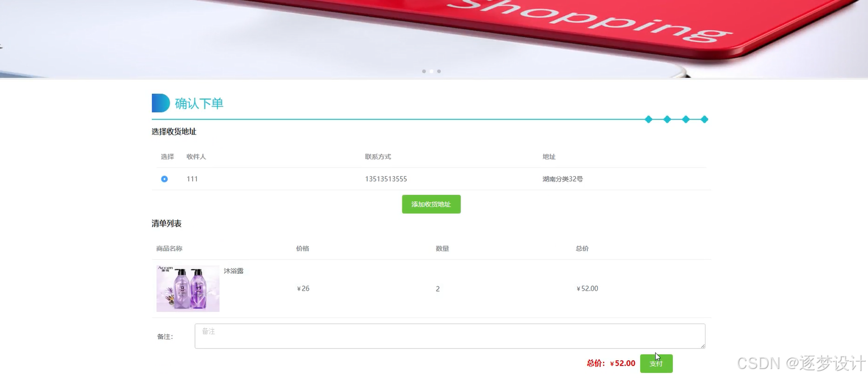Click the 确认下单 page heading
Screen dimensions: 868x378
199,103
